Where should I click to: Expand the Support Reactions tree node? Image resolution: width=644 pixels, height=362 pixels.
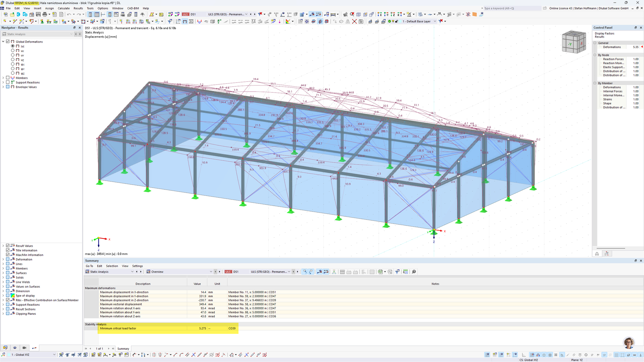click(x=3, y=82)
